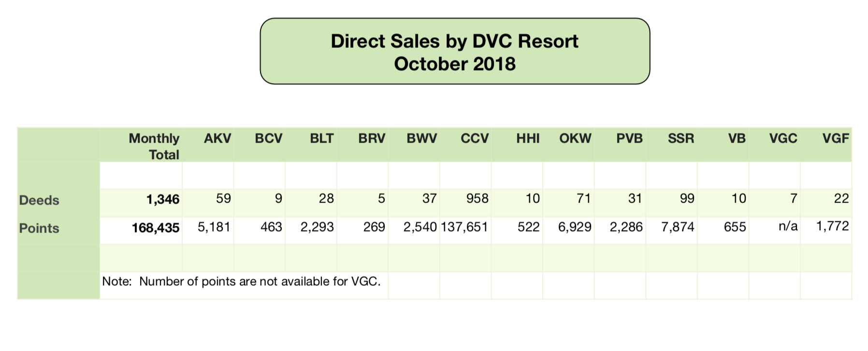Select the BRV deeds value 5
The width and height of the screenshot is (868, 351).
point(381,198)
